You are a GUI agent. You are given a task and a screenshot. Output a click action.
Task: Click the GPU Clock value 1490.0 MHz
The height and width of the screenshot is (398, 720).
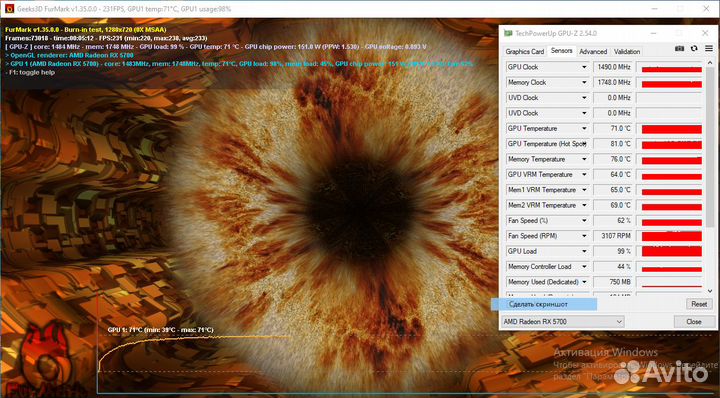click(613, 67)
